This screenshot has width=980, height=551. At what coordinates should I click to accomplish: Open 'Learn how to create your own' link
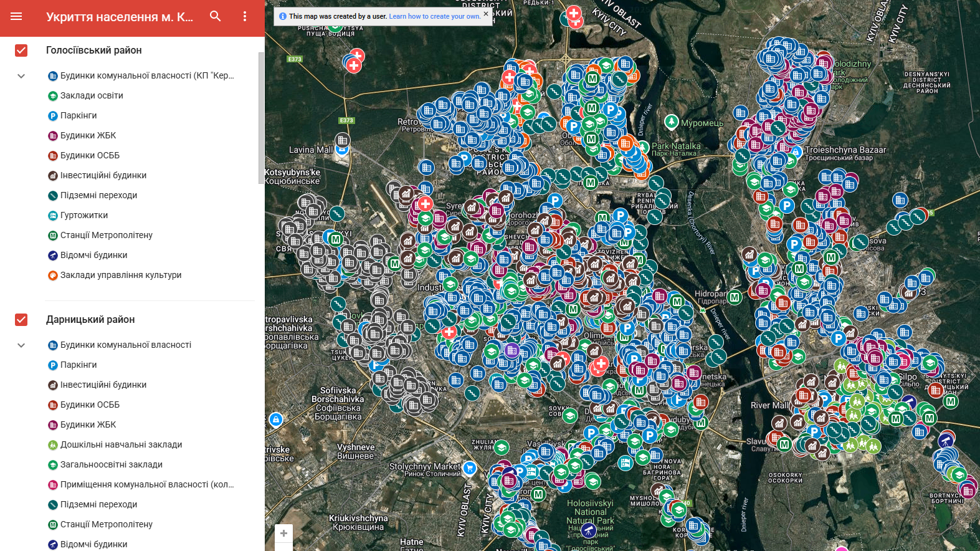[x=434, y=17]
